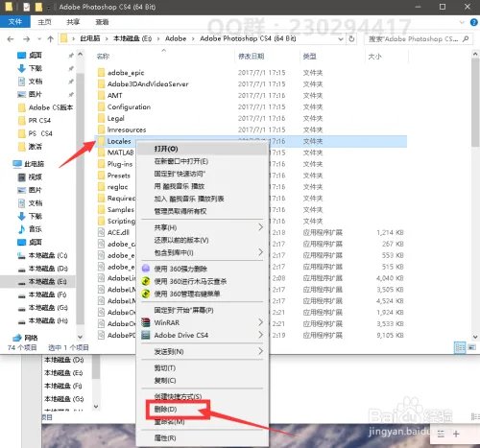
Task: Open WinRAR submenu entry
Action: click(203, 322)
